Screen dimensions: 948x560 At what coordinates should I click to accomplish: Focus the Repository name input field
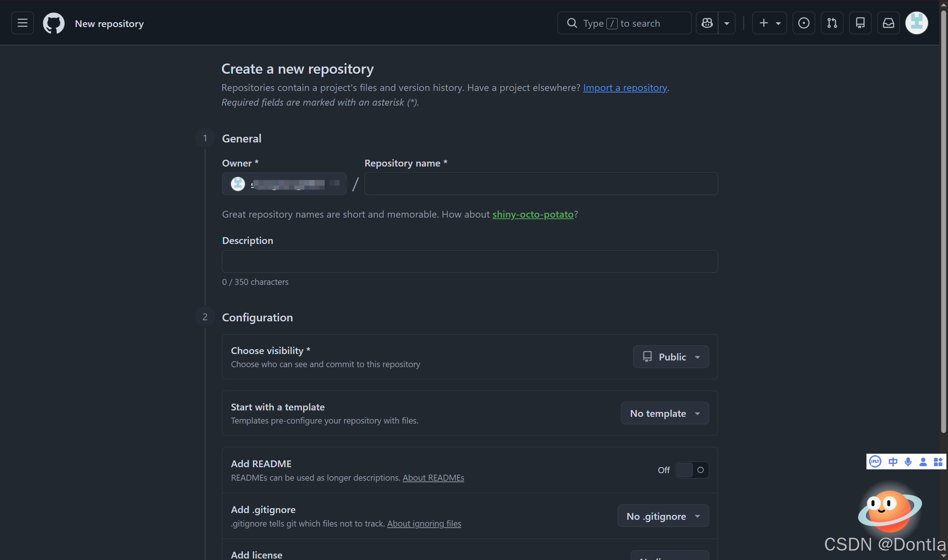pos(541,184)
